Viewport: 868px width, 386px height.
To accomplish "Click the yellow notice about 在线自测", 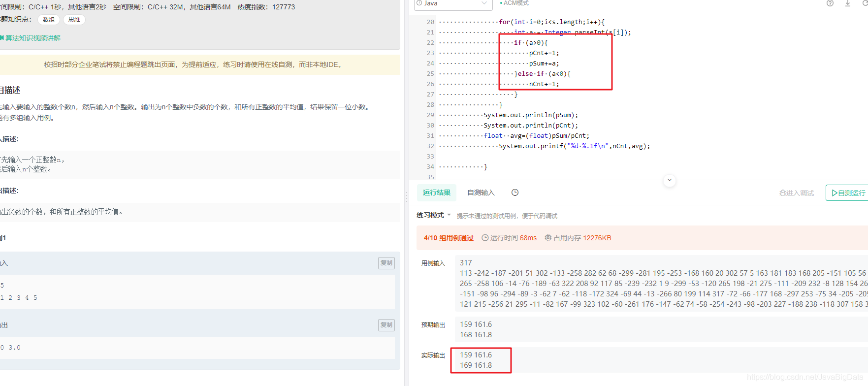I will click(193, 64).
